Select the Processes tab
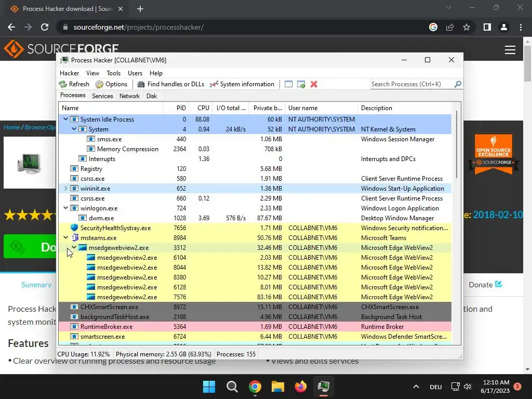 73,96
